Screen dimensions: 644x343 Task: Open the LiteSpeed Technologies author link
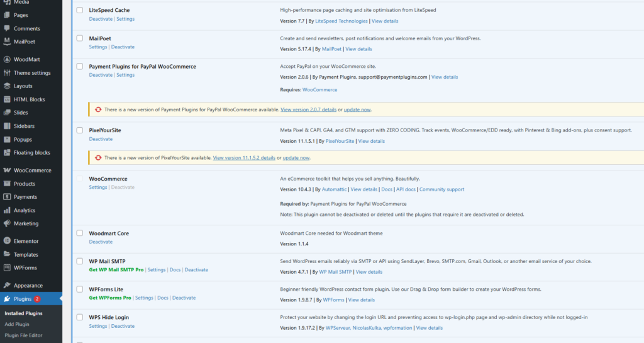coord(341,21)
